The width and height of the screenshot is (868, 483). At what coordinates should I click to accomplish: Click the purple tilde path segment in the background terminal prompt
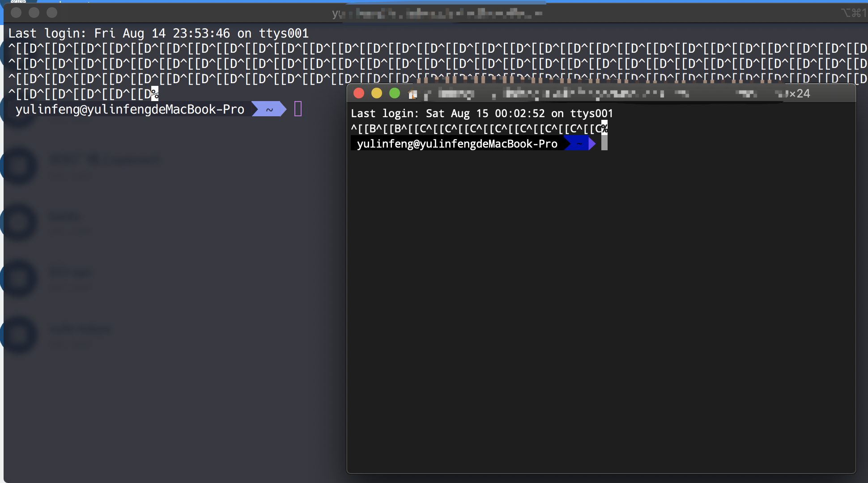[268, 109]
